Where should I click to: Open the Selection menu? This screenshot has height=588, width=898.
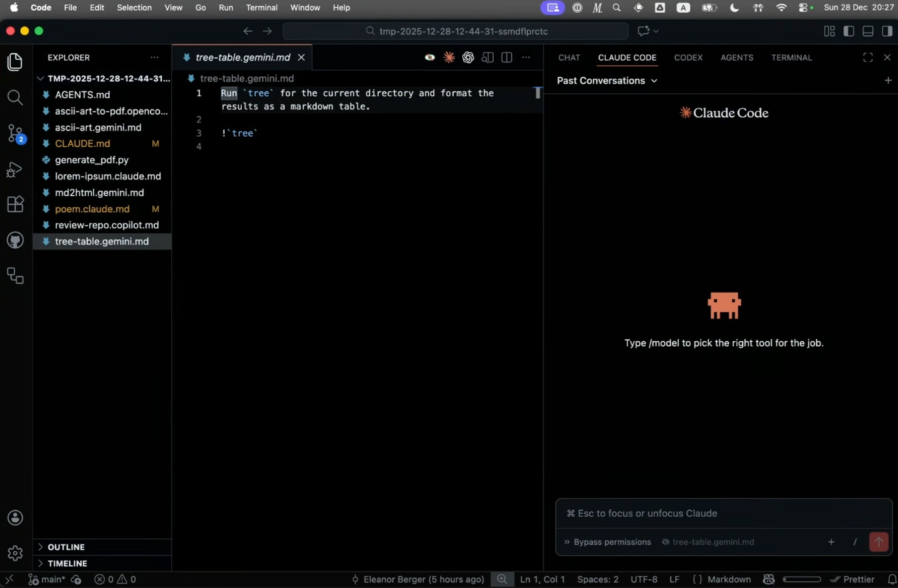(x=134, y=8)
